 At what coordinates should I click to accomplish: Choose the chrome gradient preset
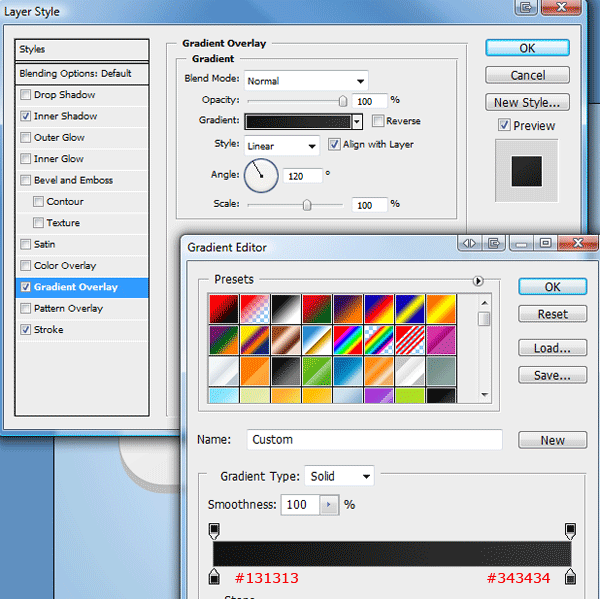(317, 340)
